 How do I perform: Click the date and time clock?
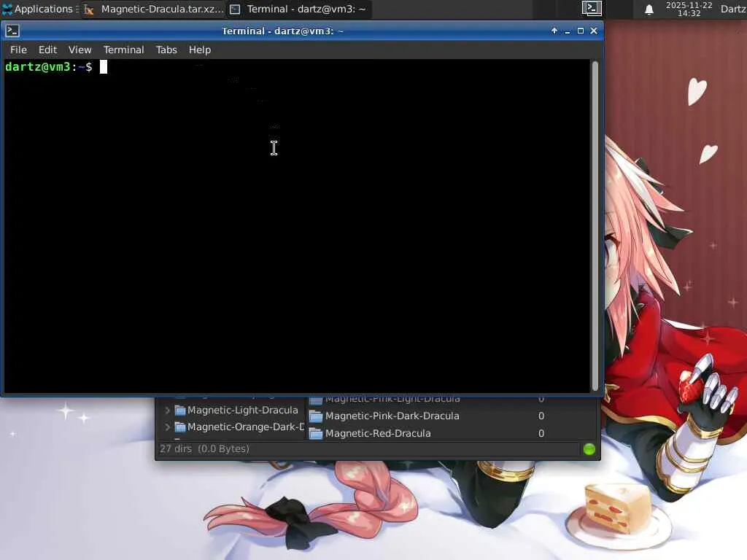coord(689,9)
